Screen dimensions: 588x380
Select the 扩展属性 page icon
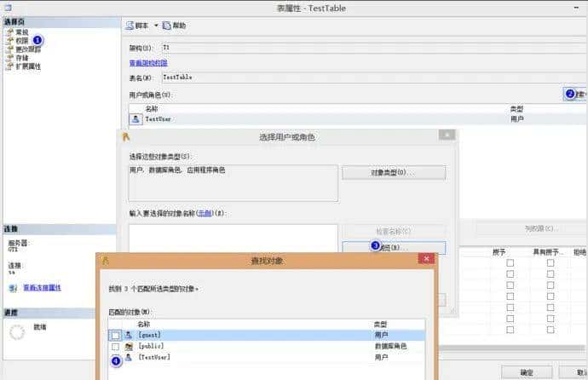10,66
